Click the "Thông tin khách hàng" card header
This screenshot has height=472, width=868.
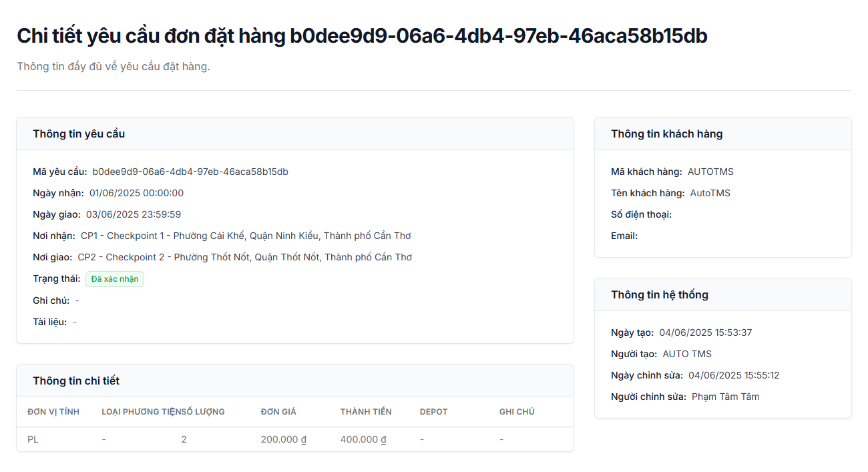pyautogui.click(x=666, y=134)
